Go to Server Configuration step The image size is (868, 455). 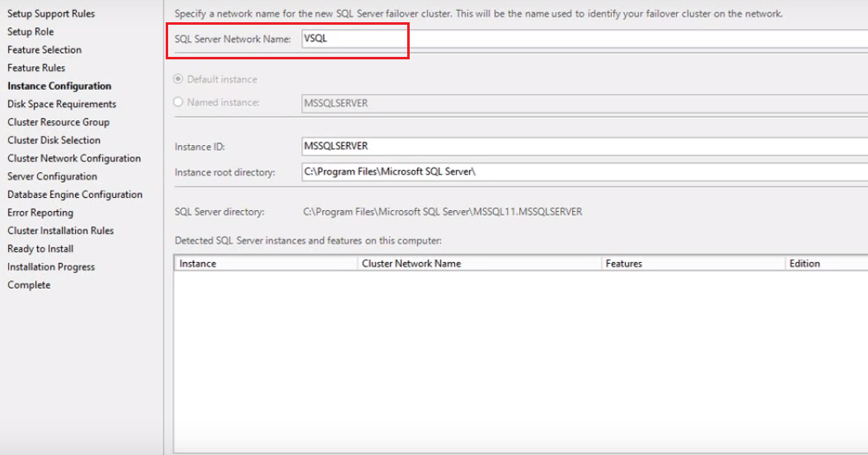(52, 176)
